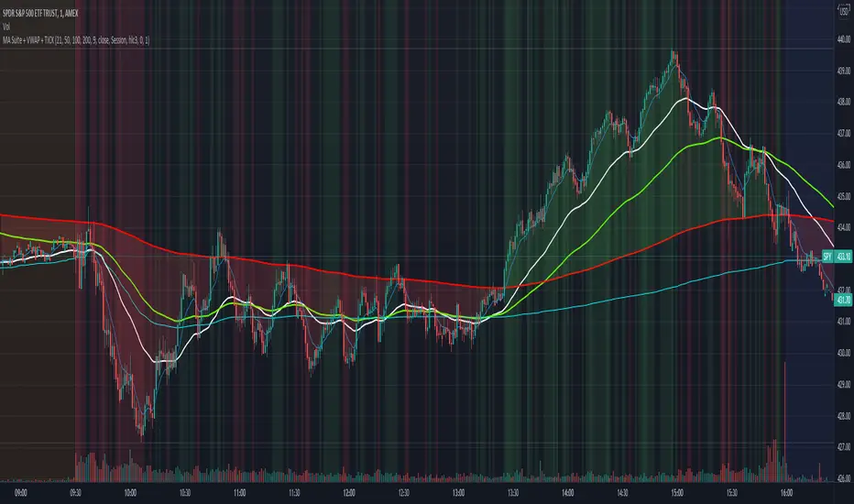Viewport: 854px width, 504px height.
Task: Click the SPDR S&P 500 ETF TRUST symbol title
Action: [40, 13]
